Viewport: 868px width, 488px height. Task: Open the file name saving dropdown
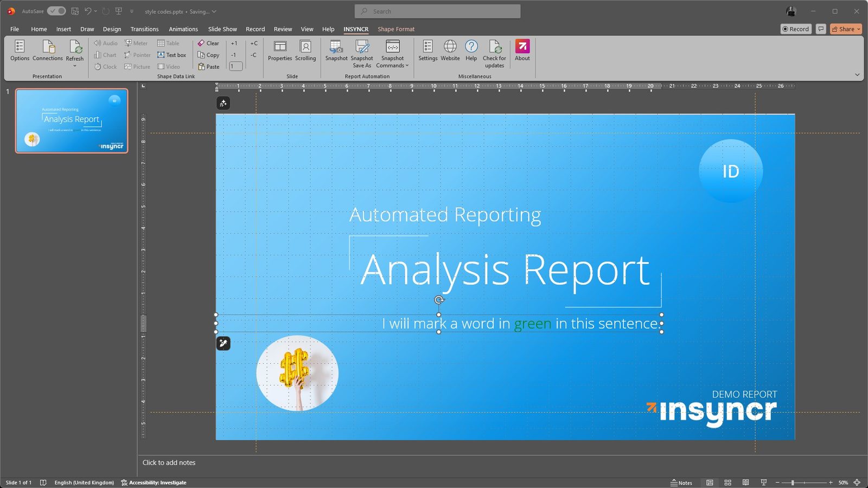(x=214, y=11)
